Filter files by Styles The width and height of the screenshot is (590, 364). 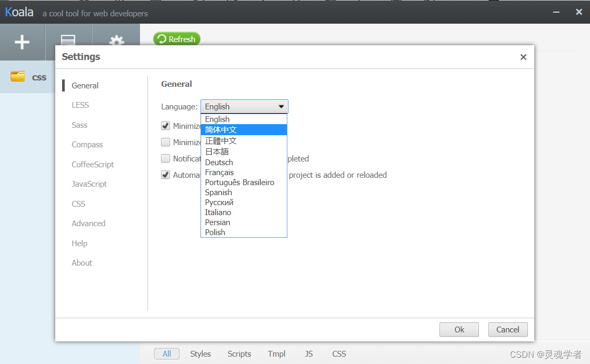(x=201, y=354)
